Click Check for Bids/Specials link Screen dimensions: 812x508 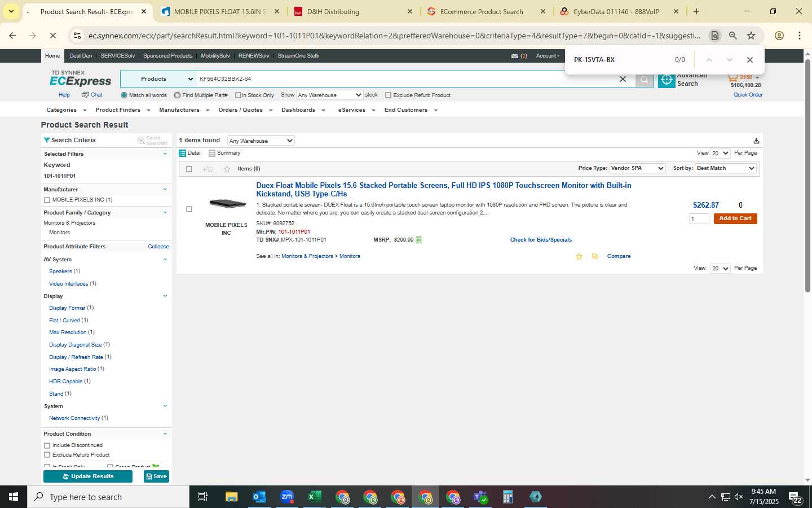pos(541,240)
